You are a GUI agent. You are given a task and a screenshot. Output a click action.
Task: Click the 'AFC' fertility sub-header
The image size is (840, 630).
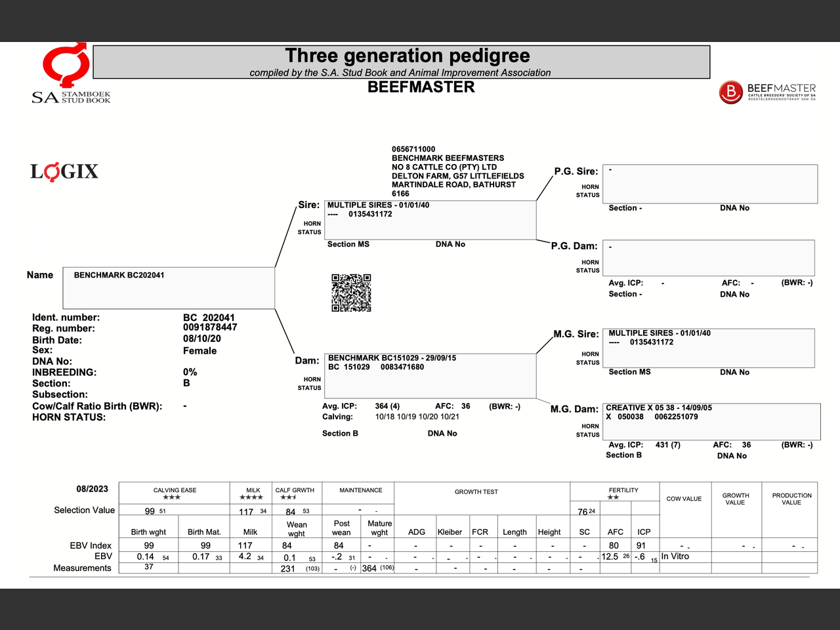[615, 532]
